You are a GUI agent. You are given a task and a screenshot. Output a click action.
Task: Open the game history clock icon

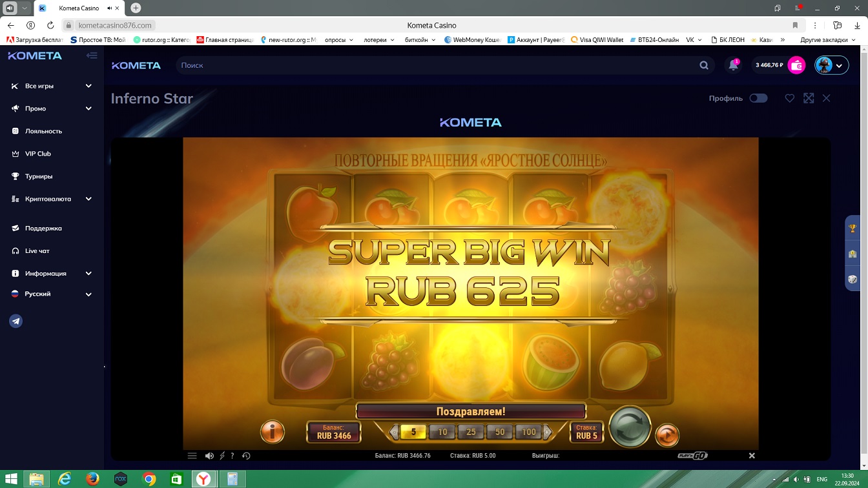coord(246,456)
